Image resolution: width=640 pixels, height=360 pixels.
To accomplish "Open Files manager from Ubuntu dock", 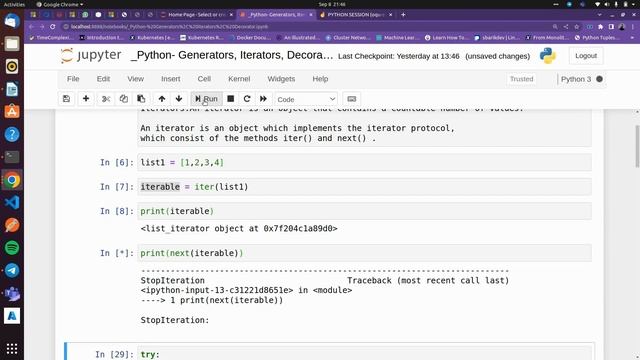I will [12, 44].
